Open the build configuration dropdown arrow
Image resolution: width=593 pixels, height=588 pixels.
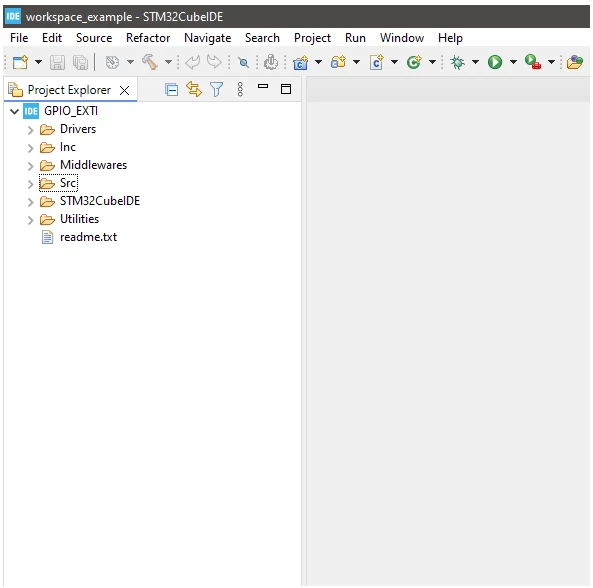(130, 62)
